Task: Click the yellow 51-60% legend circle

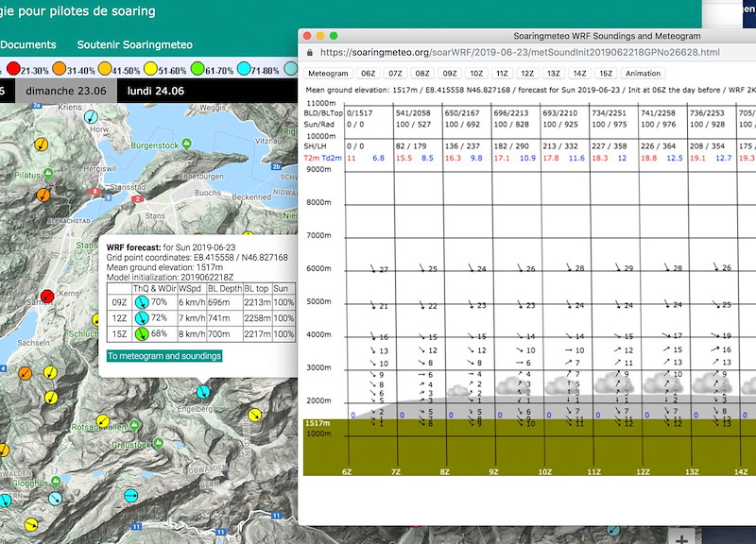Action: [150, 69]
